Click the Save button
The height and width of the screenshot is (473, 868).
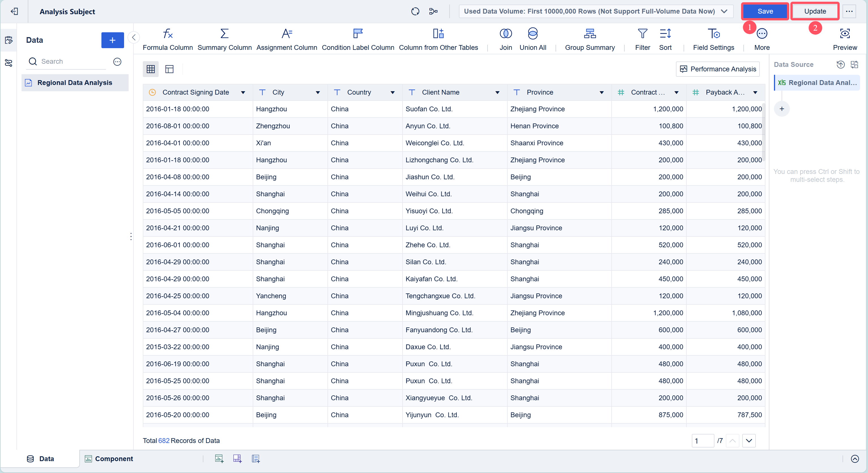point(765,11)
